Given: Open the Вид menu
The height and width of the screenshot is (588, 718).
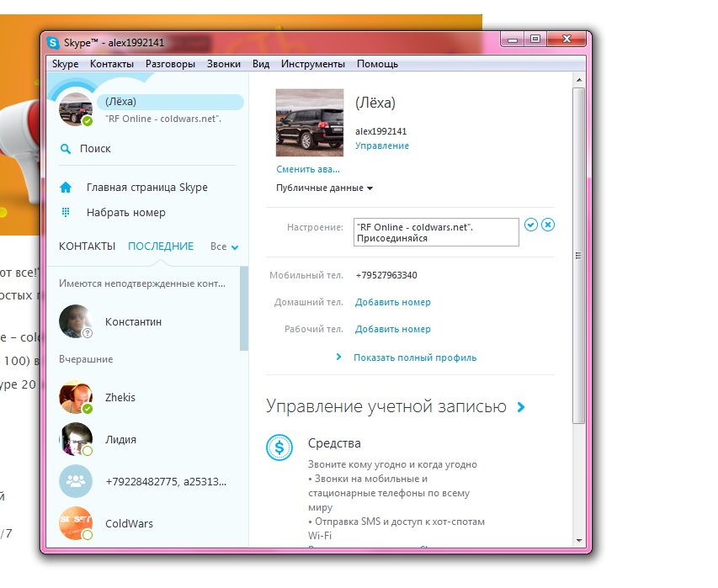Looking at the screenshot, I should pos(261,64).
